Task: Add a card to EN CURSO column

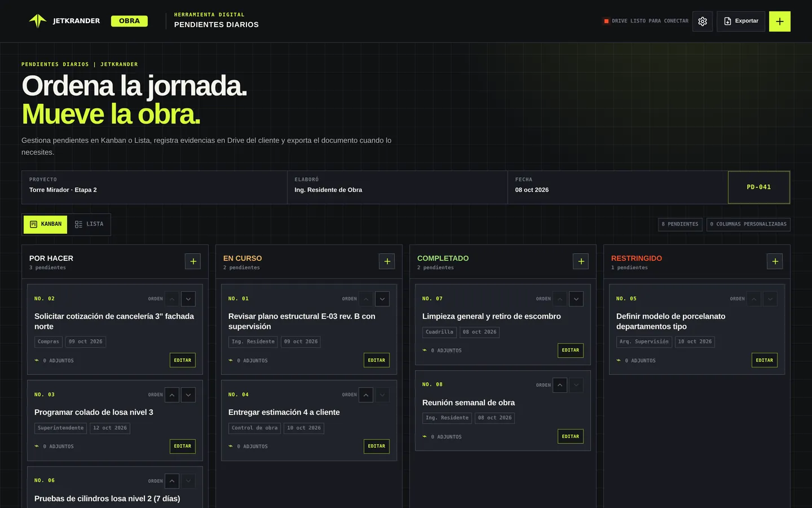Action: coord(387,261)
